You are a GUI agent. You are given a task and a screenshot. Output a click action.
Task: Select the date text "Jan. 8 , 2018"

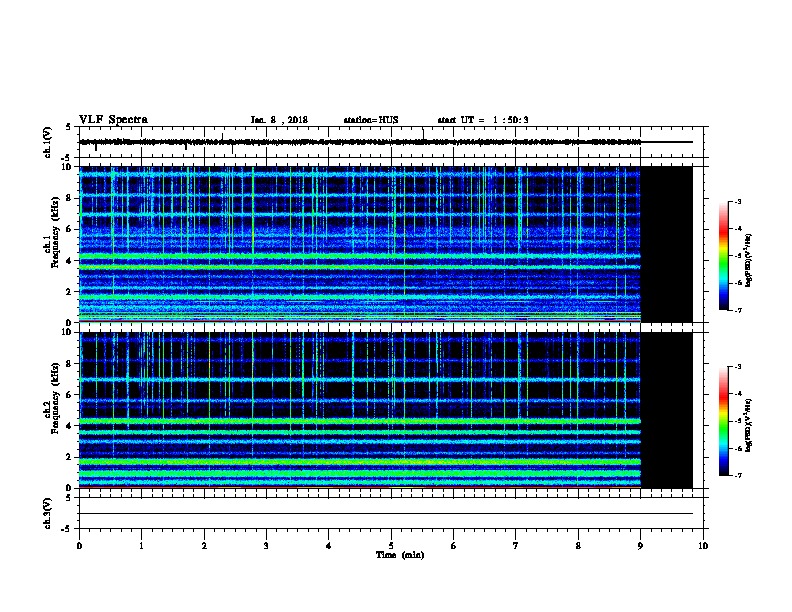coord(279,120)
